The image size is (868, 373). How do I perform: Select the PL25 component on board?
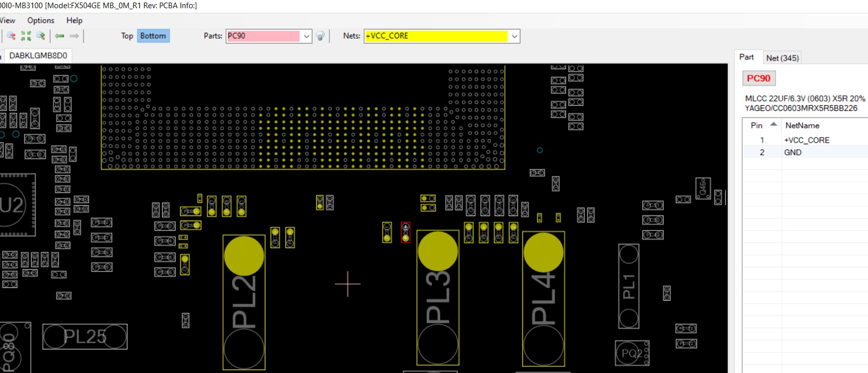[x=85, y=337]
